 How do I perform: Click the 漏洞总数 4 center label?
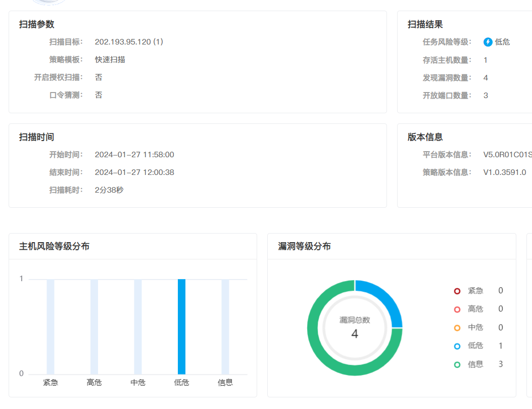click(x=355, y=328)
